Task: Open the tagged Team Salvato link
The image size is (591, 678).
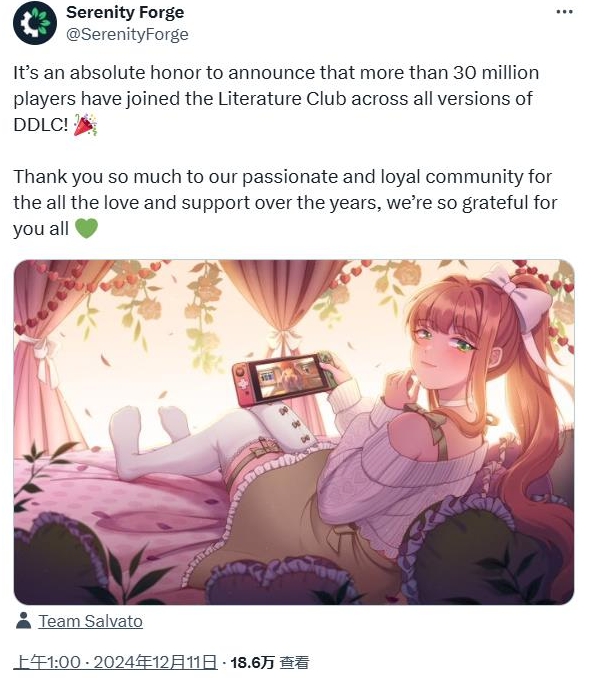Action: pyautogui.click(x=90, y=621)
